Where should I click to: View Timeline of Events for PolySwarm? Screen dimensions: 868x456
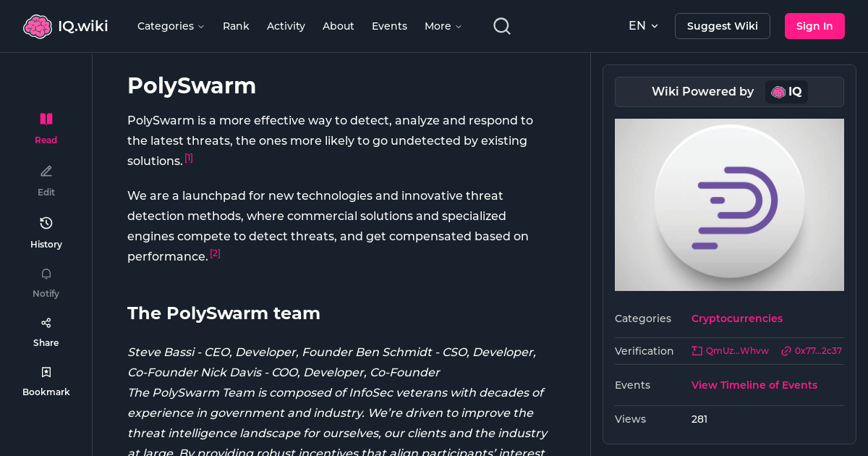point(754,384)
